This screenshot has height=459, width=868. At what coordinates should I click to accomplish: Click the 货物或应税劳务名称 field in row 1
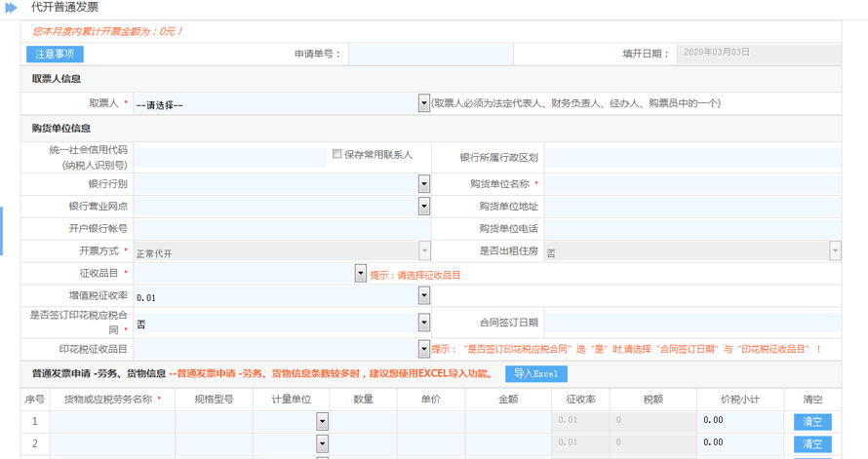pos(113,422)
